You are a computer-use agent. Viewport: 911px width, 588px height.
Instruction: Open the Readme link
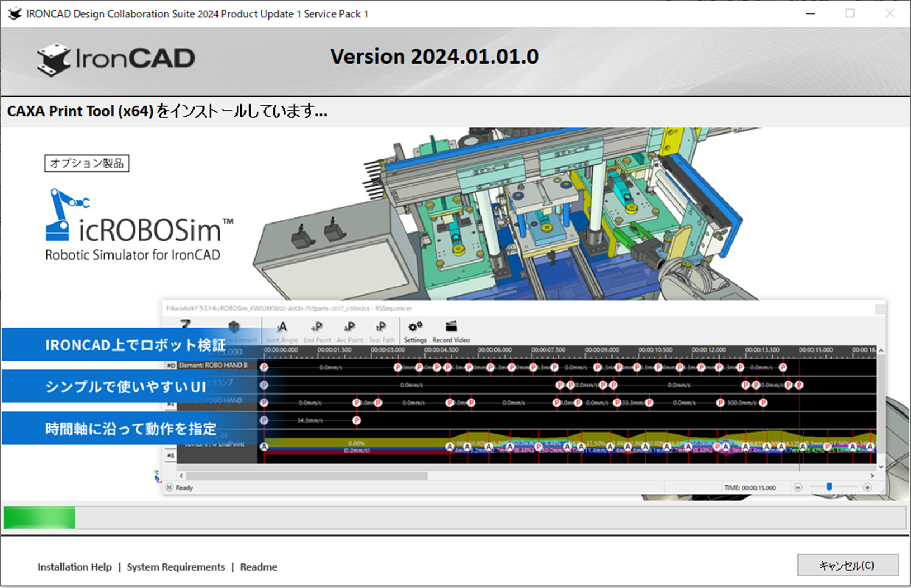pos(258,567)
